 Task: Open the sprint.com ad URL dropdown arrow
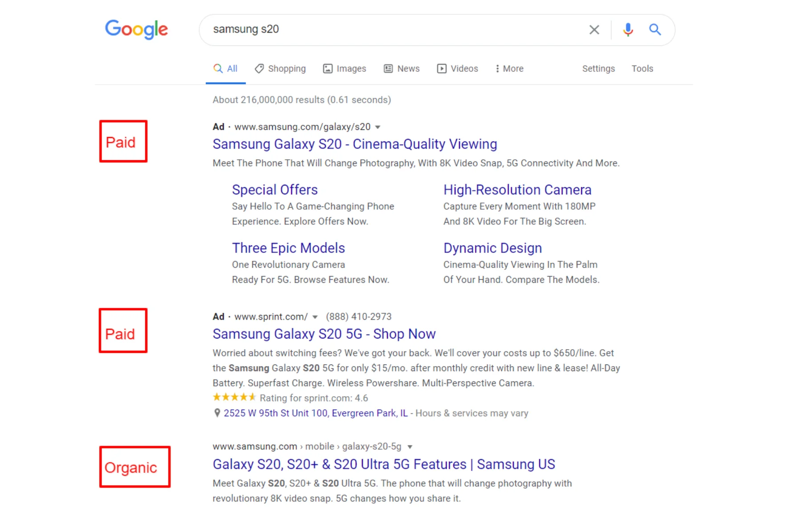[x=315, y=317]
